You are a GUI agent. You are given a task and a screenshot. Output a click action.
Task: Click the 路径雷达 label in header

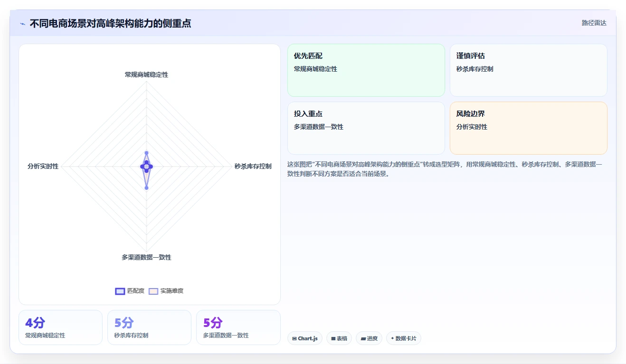coord(594,23)
